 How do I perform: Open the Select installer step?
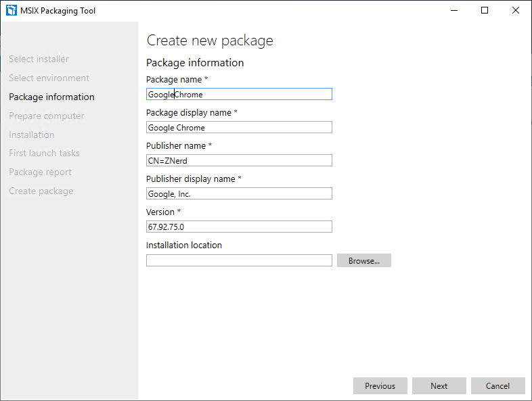click(x=39, y=59)
